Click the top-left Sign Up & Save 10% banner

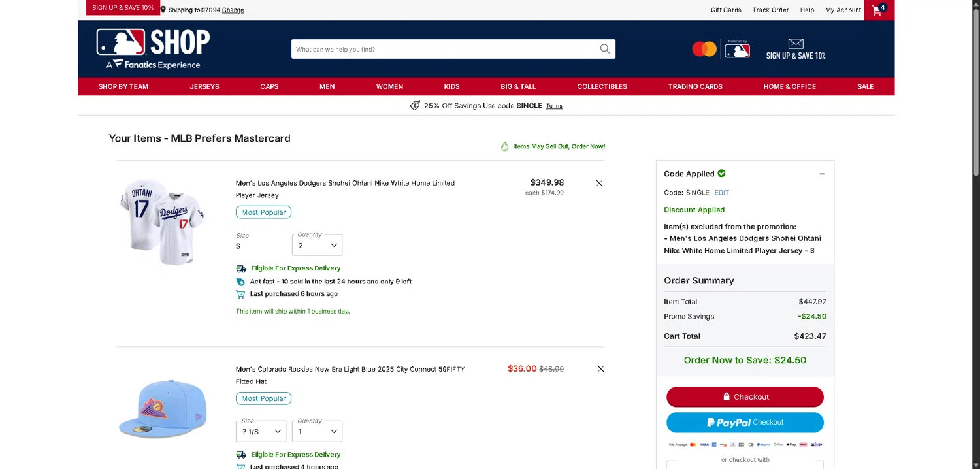coord(123,7)
